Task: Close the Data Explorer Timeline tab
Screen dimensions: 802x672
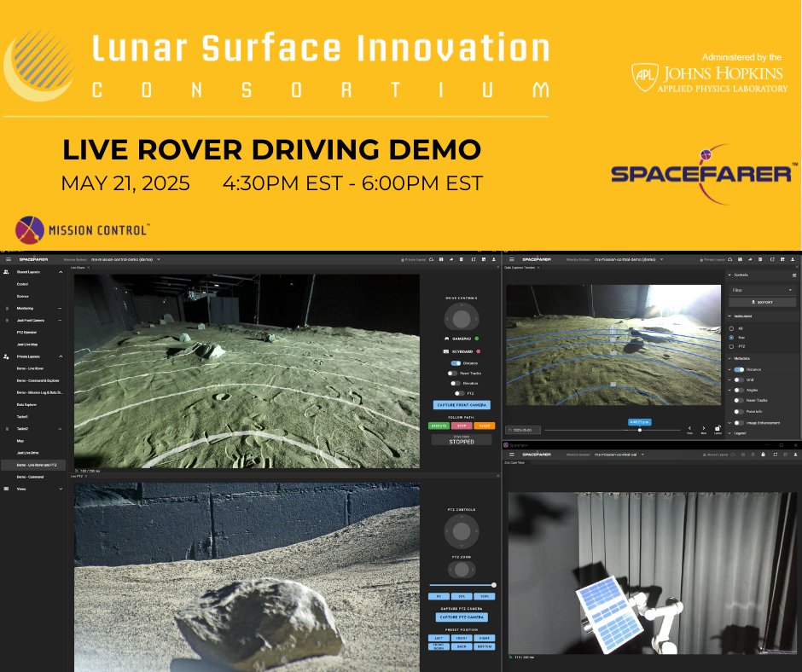Action: point(538,268)
